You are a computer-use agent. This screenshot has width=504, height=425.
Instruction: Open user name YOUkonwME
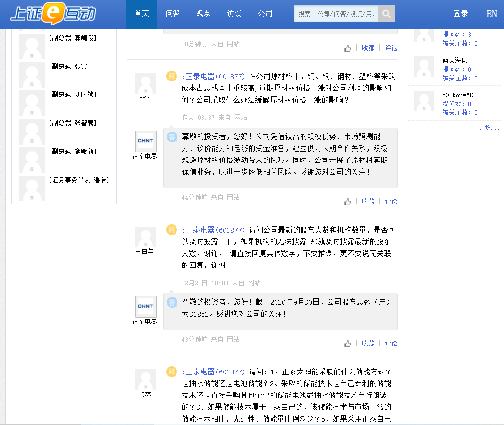(457, 95)
